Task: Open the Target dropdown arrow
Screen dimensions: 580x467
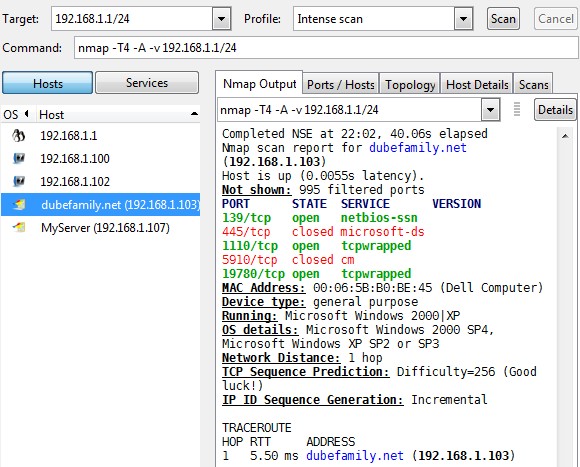Action: tap(221, 18)
